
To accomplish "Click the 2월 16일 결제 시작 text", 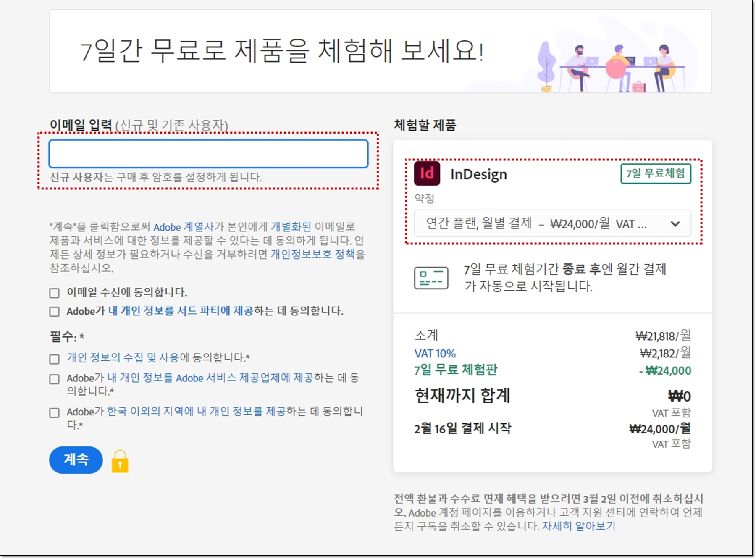I will click(x=462, y=428).
